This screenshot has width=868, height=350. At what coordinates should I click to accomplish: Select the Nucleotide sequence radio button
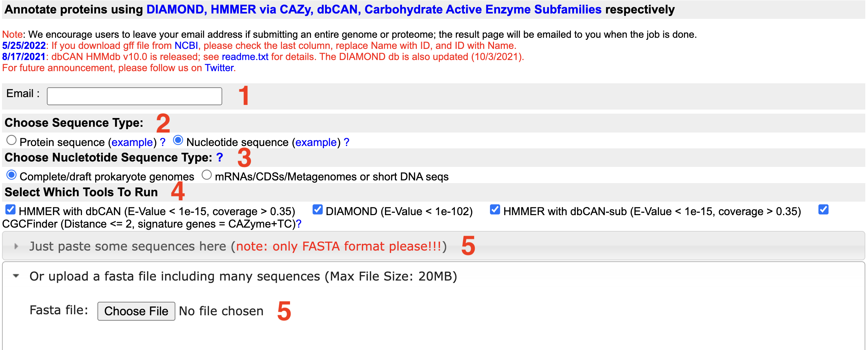pos(178,140)
